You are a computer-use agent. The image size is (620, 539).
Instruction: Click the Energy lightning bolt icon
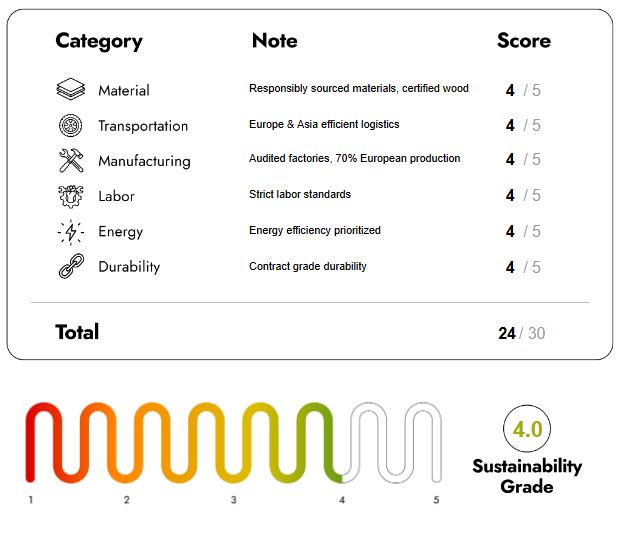71,232
